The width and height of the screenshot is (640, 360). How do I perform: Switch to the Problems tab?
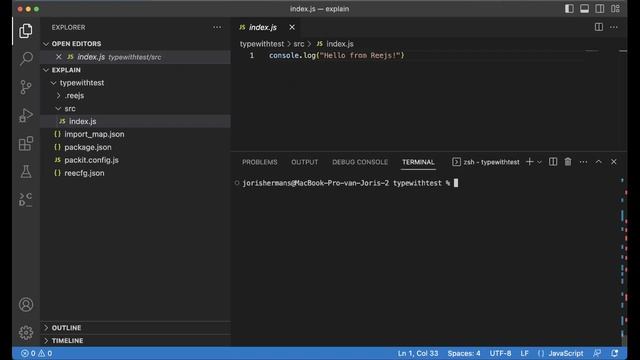pos(260,162)
